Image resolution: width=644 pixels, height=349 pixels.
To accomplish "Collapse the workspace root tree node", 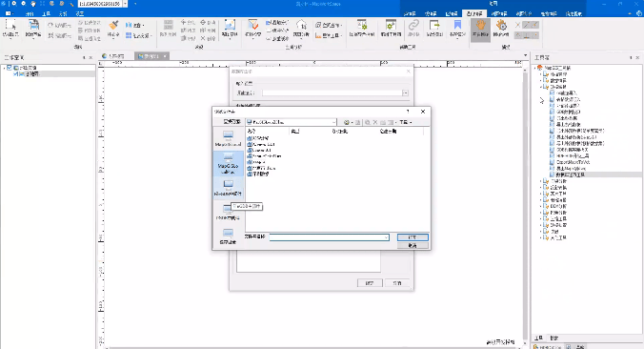I will point(5,68).
